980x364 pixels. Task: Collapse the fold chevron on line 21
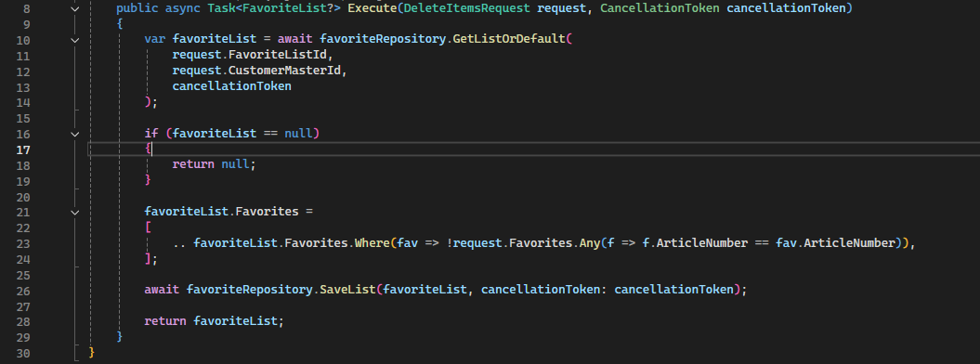click(75, 213)
